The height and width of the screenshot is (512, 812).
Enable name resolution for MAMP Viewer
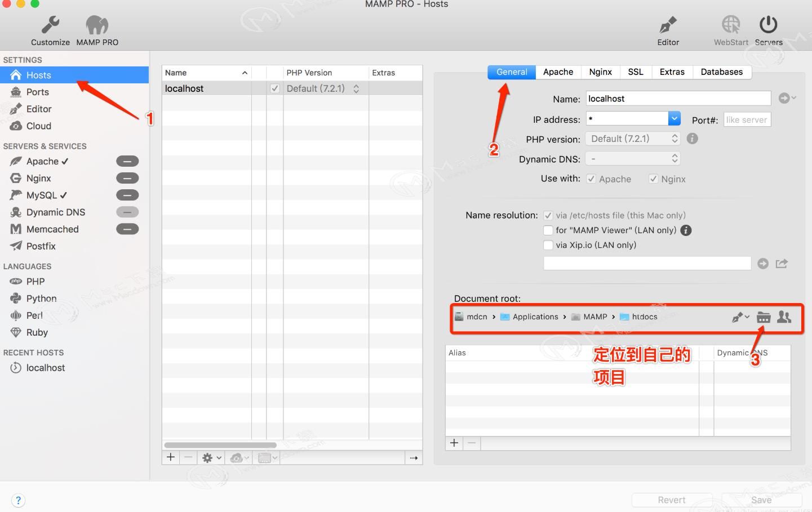pyautogui.click(x=548, y=230)
